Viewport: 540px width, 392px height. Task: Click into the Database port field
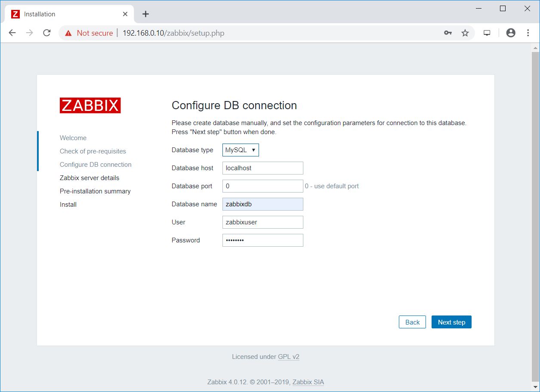(262, 186)
